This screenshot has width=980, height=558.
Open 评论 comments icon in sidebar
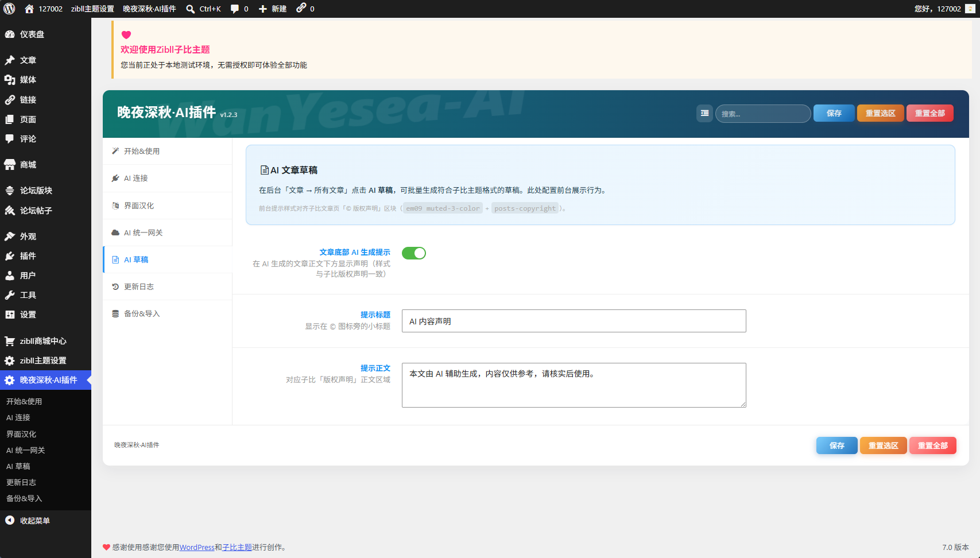tap(10, 139)
